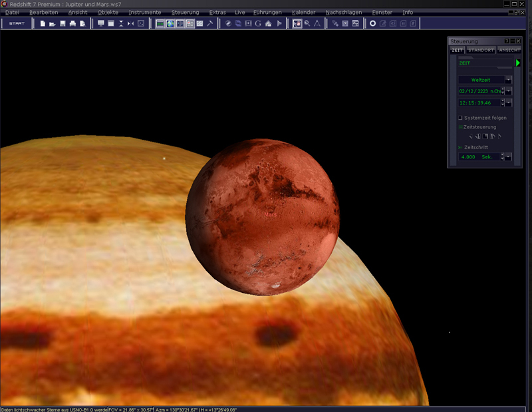Toggle the Earth globe view icon
Viewport: 532px width, 412px height.
170,23
